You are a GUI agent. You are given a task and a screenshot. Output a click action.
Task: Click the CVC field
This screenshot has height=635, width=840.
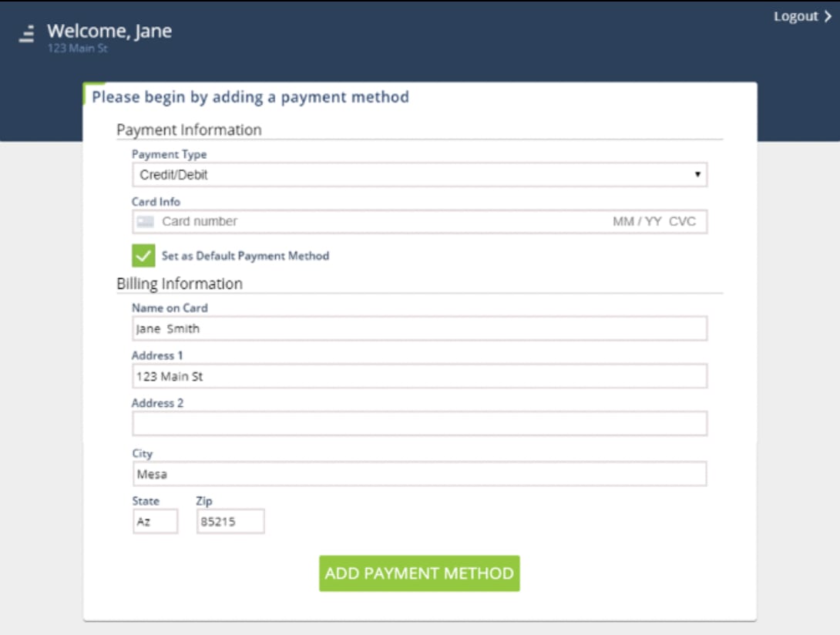coord(682,221)
